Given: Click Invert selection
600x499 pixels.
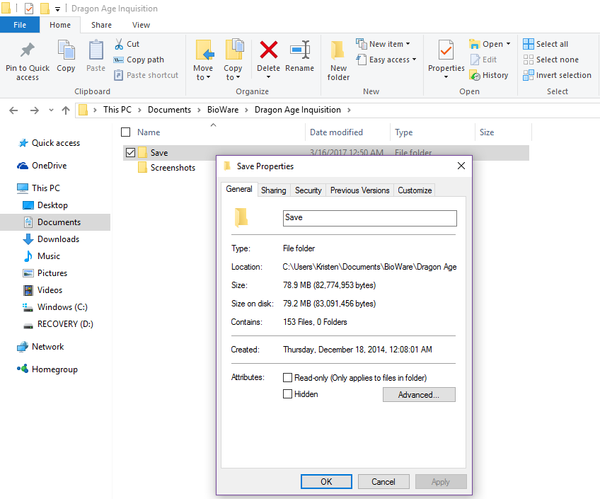Looking at the screenshot, I should click(x=557, y=75).
